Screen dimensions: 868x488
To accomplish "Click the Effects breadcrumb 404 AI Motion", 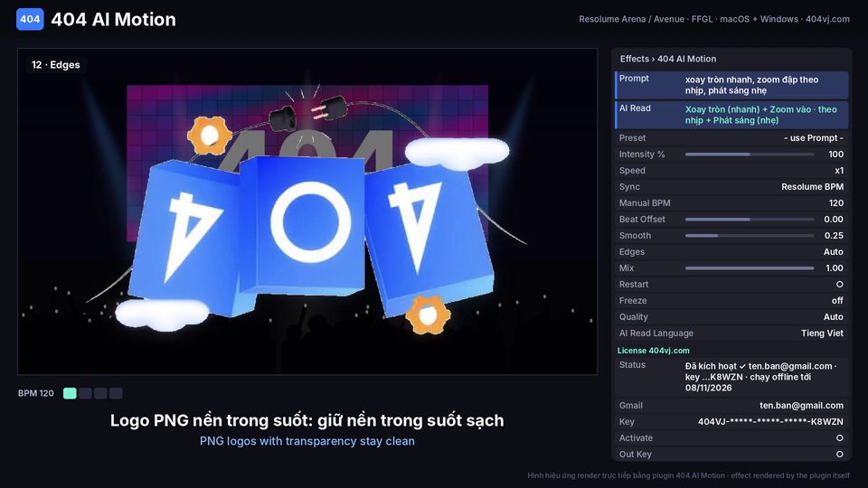I will [686, 59].
